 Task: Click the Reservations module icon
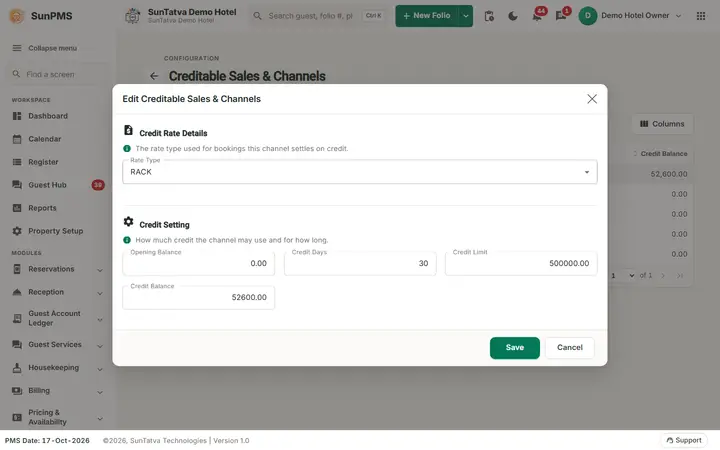[x=17, y=269]
